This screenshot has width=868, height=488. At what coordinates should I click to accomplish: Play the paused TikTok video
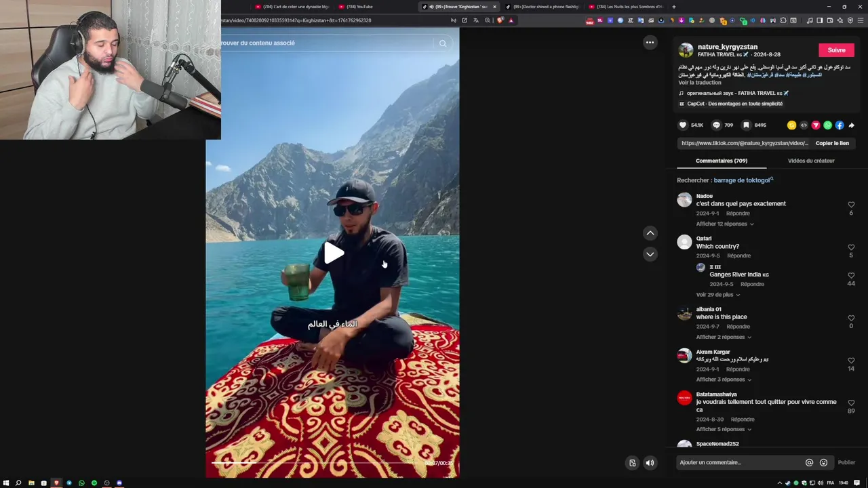(333, 253)
